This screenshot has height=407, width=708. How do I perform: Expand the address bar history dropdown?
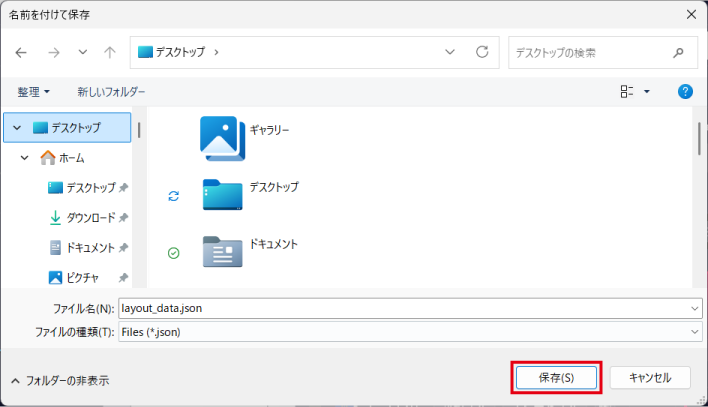(450, 52)
